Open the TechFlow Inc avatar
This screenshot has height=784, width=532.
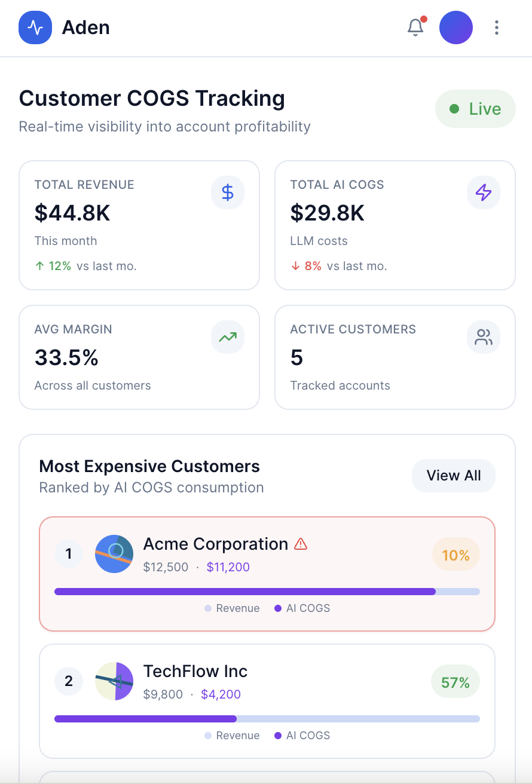(x=114, y=681)
